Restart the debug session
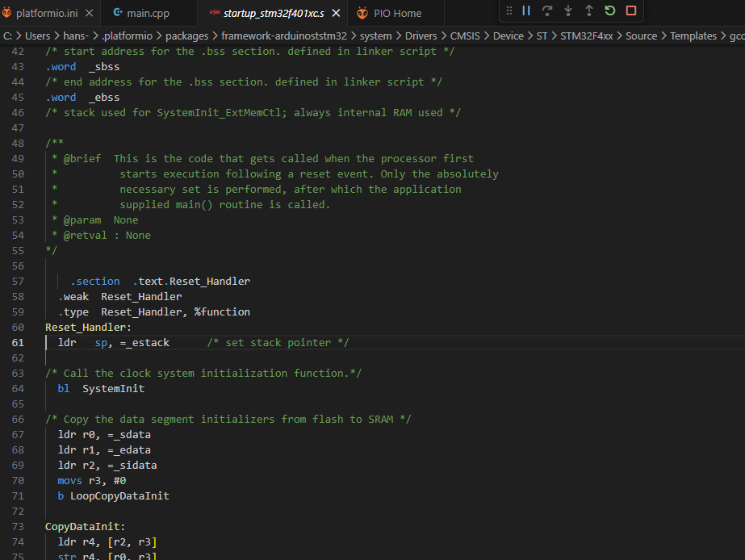Screen dimensions: 745x560 coord(610,10)
